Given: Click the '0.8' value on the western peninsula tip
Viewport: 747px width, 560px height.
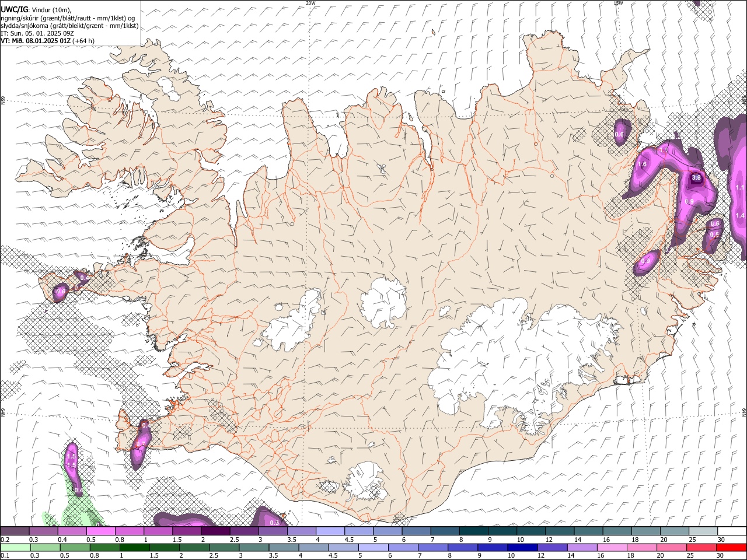Looking at the screenshot, I should [x=60, y=291].
